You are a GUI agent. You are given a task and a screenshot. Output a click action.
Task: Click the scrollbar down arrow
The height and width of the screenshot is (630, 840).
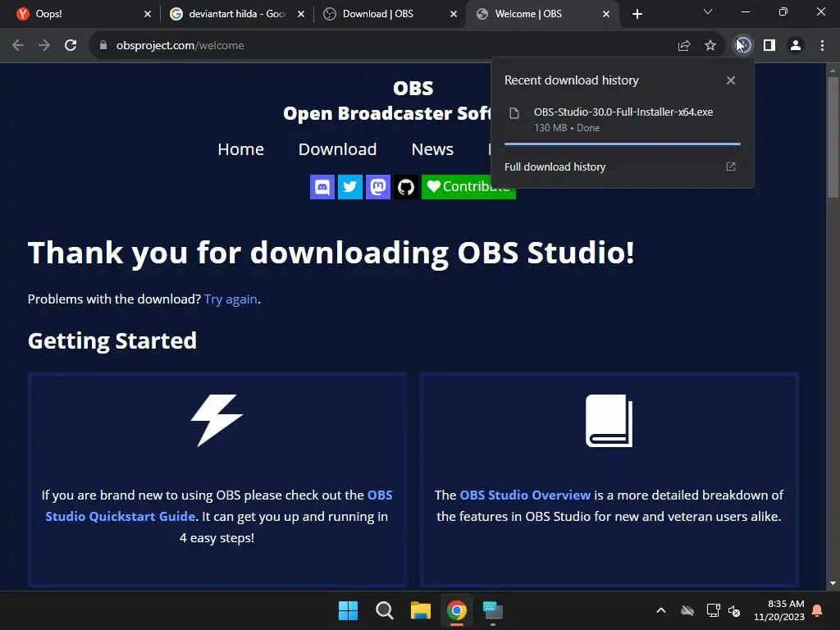(833, 583)
